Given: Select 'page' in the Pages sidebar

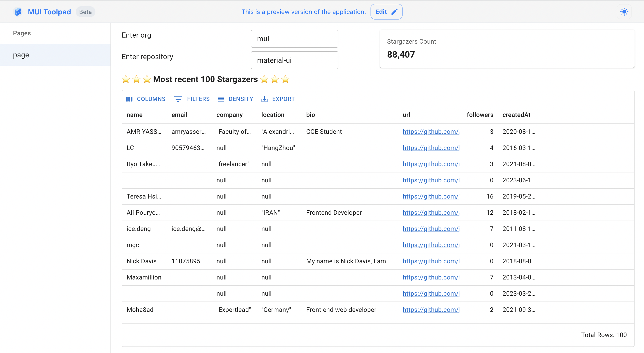Looking at the screenshot, I should click(x=55, y=55).
